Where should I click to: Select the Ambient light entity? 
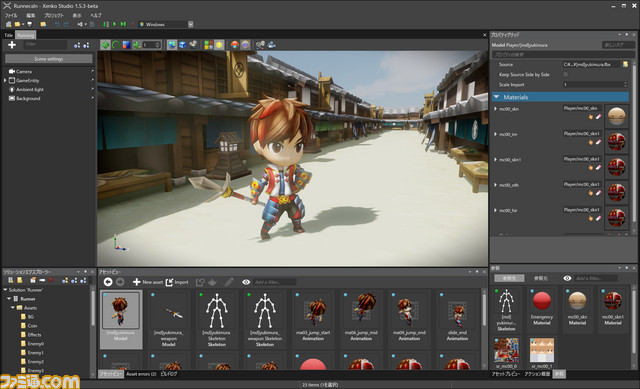pyautogui.click(x=29, y=89)
